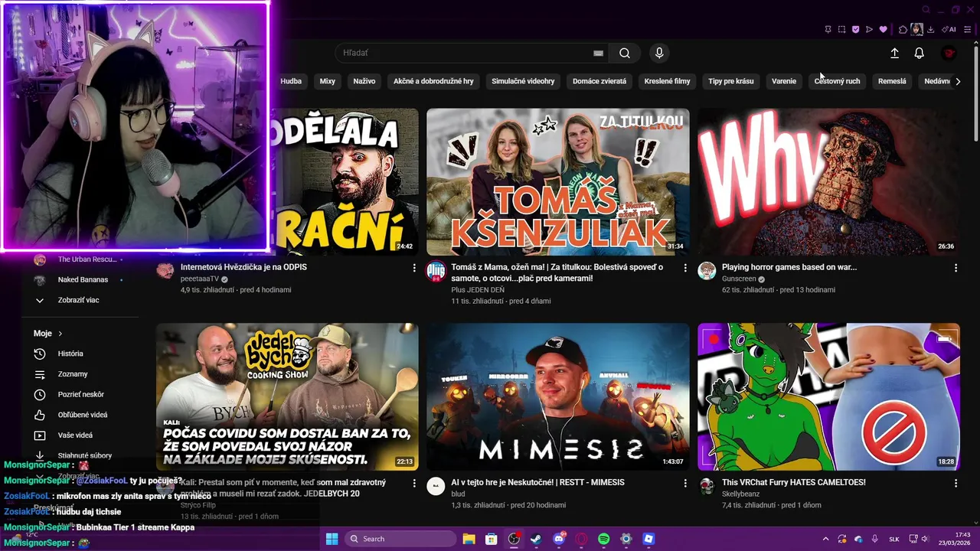
Task: Select the Kreslené filmy chip
Action: click(667, 81)
